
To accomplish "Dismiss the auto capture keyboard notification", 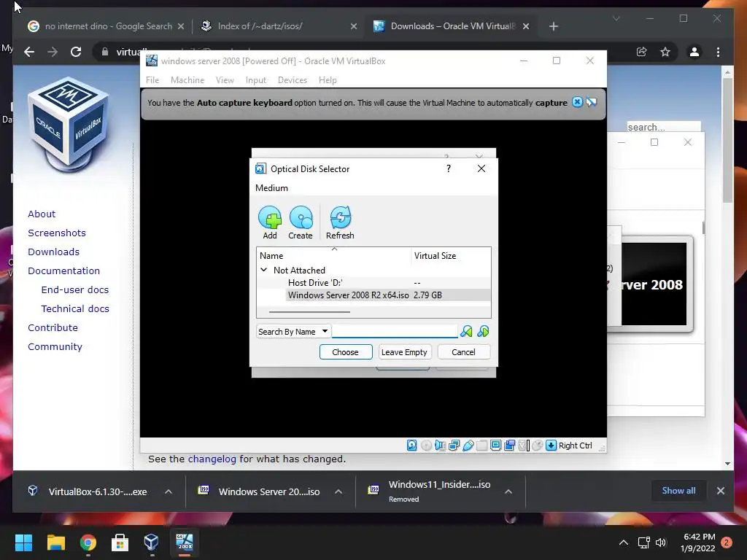I will (x=577, y=102).
